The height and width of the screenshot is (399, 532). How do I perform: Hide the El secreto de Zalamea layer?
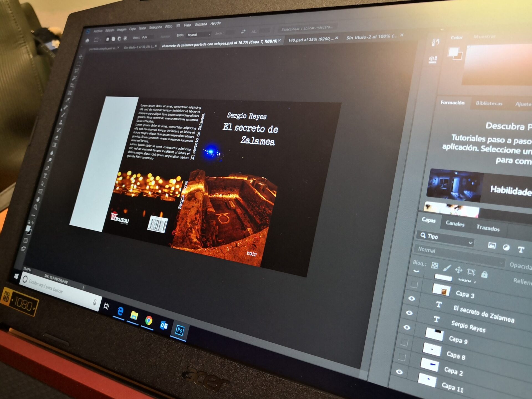click(x=412, y=298)
